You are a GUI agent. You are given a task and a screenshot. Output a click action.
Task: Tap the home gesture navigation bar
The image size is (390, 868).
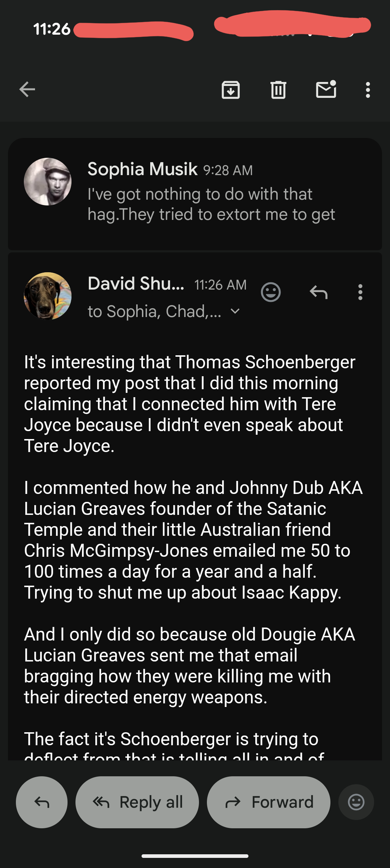195,856
